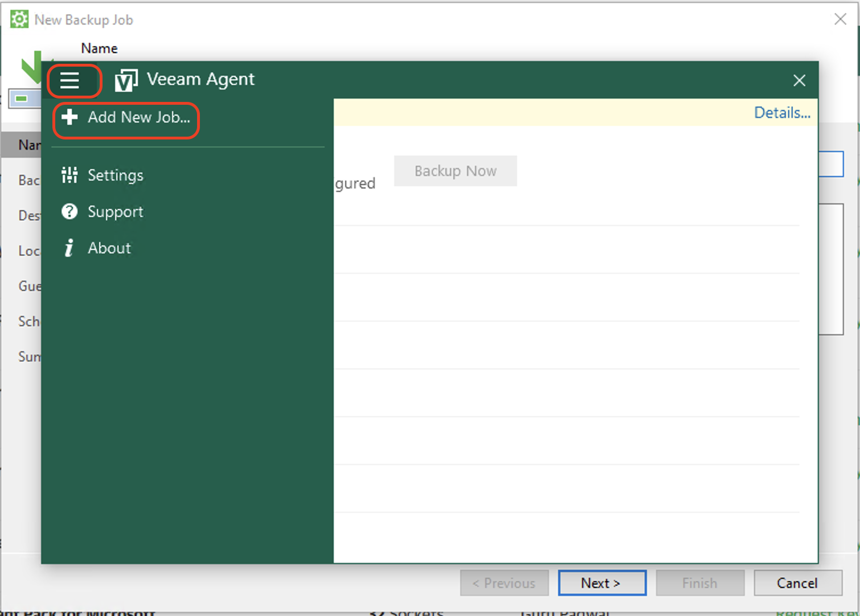860x616 pixels.
Task: Close the Veeam Agent window
Action: click(x=799, y=81)
